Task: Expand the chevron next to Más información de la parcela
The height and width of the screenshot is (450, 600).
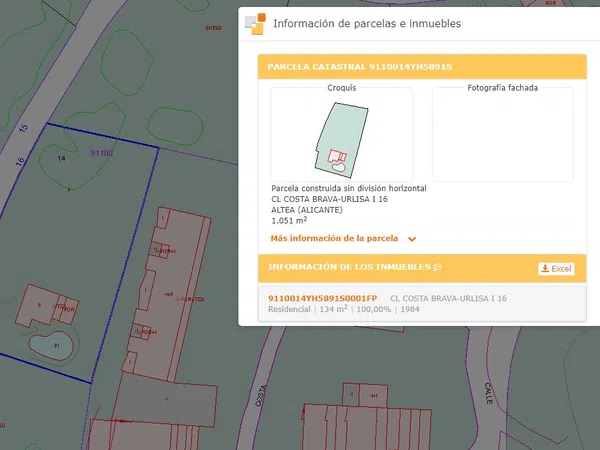Action: pyautogui.click(x=412, y=239)
